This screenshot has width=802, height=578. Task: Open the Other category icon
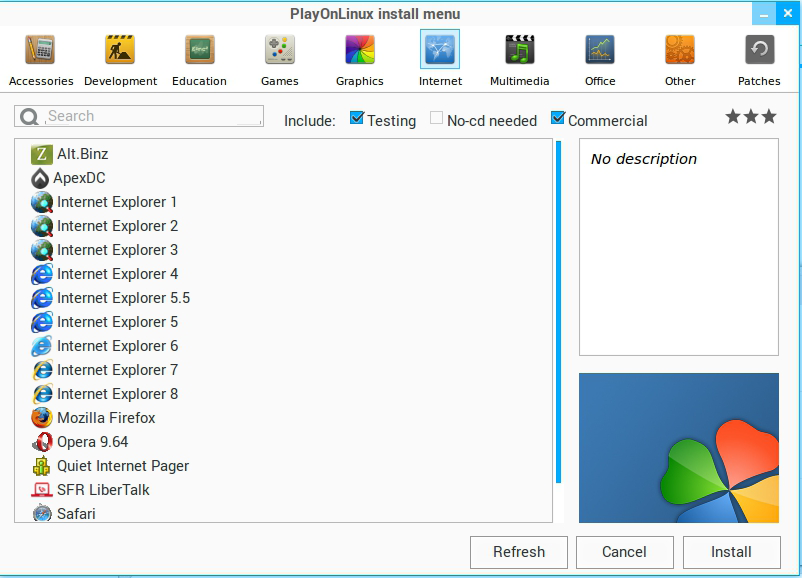click(680, 50)
